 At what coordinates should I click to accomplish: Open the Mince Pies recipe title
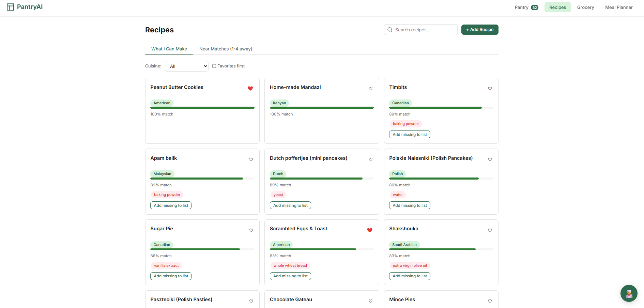pyautogui.click(x=402, y=299)
